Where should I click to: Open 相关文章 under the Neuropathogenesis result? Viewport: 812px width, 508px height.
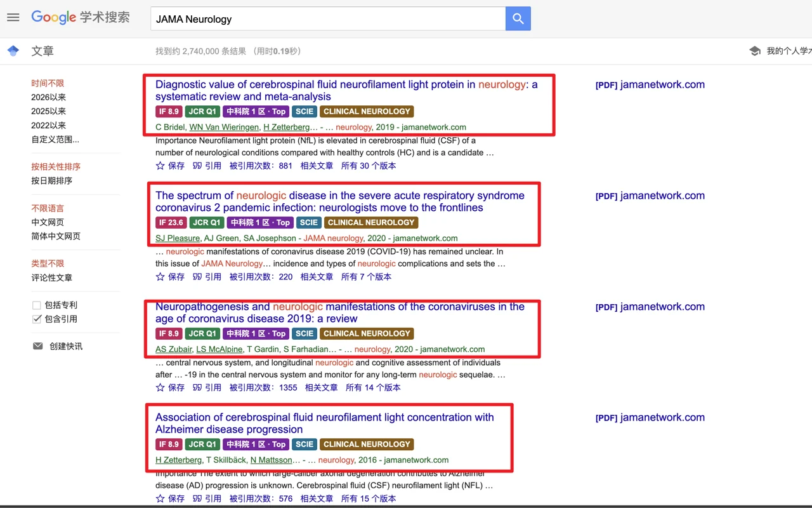tap(321, 387)
